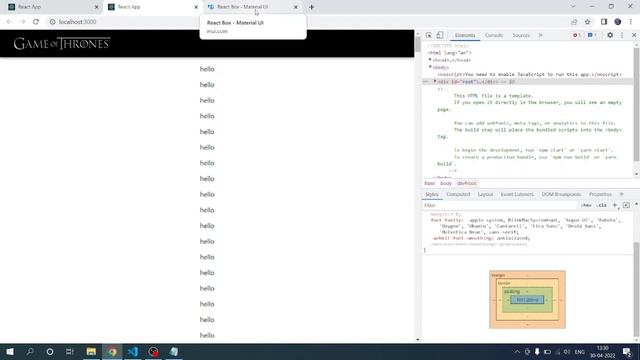Toggle Chrome side panel icon

pos(604,22)
